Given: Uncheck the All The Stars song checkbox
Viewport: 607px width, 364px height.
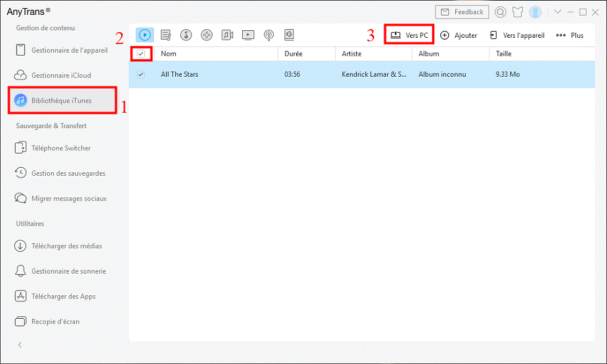Looking at the screenshot, I should pyautogui.click(x=141, y=74).
